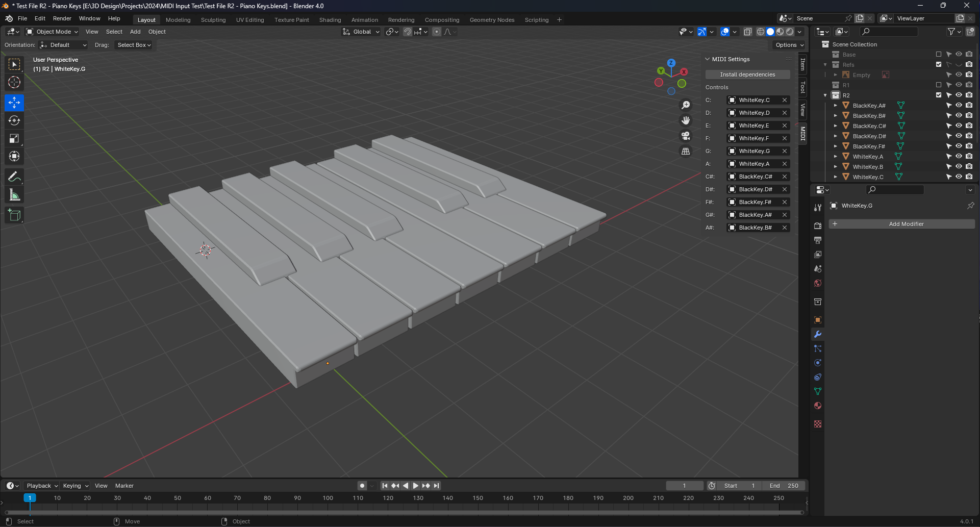
Task: Switch to the Shading workspace tab
Action: pos(330,20)
